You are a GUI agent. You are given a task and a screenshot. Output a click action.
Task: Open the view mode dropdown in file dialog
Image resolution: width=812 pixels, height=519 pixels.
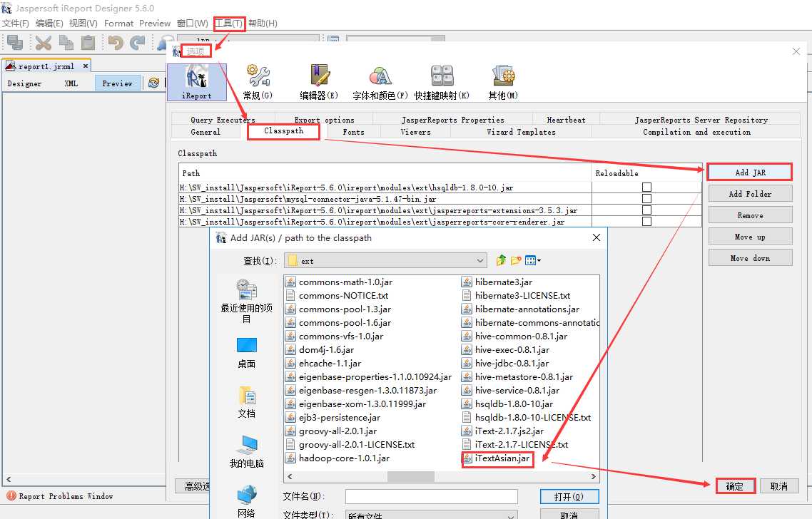[533, 260]
